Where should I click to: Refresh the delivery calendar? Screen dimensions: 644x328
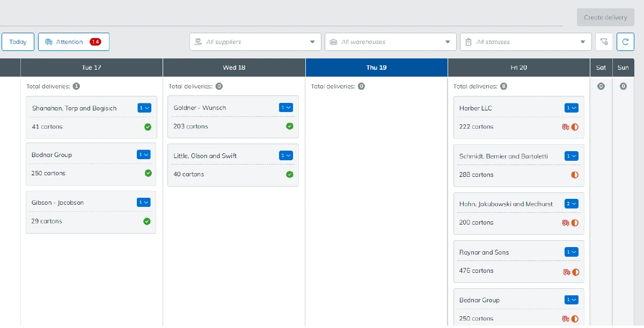(625, 42)
